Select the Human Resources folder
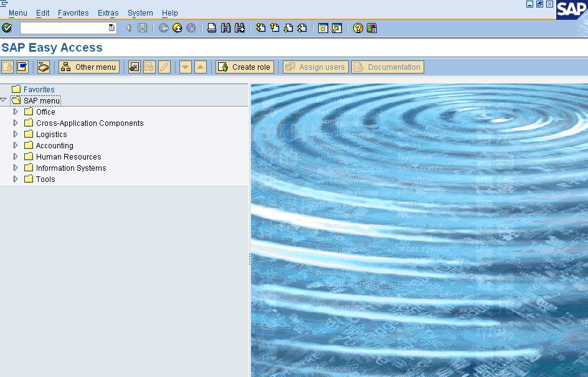 [x=67, y=156]
